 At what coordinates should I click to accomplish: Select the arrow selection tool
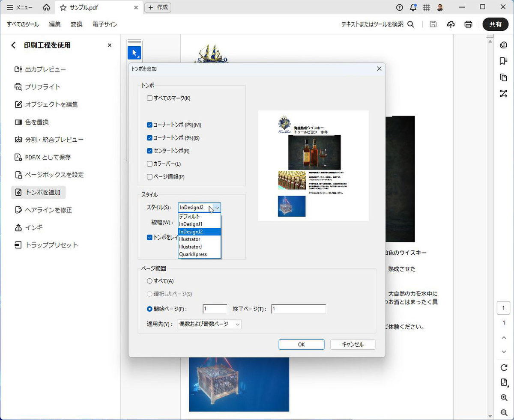click(x=134, y=53)
